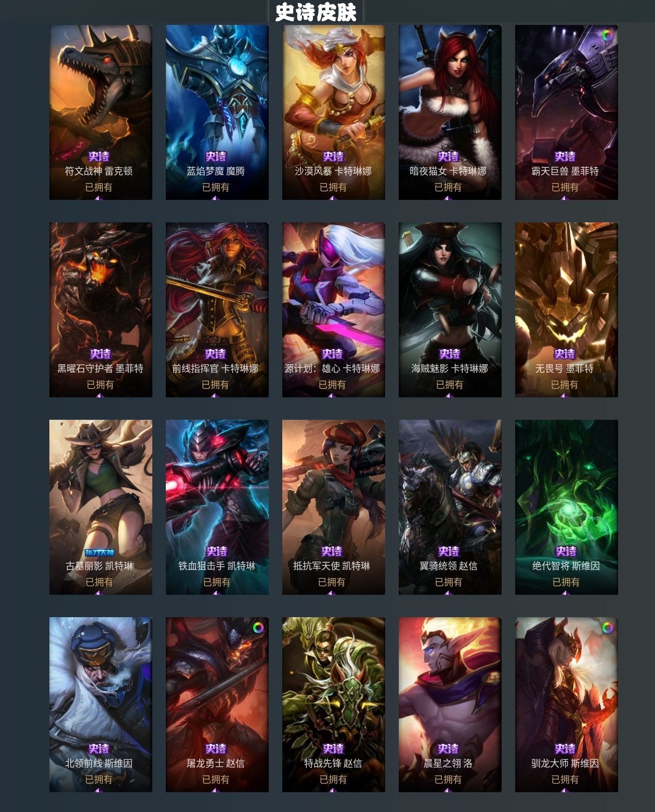Click the 史诗 badge on 无畏号 墨菲特
655x812 pixels.
click(565, 354)
